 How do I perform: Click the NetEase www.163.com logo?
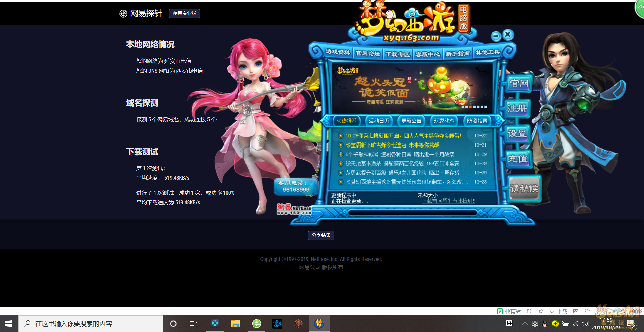(x=294, y=209)
